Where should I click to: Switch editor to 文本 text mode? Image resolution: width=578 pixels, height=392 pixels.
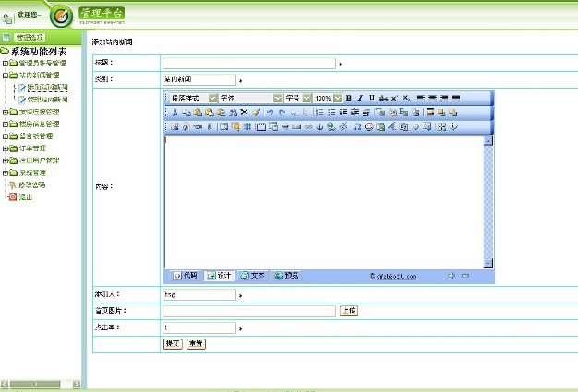pos(253,276)
